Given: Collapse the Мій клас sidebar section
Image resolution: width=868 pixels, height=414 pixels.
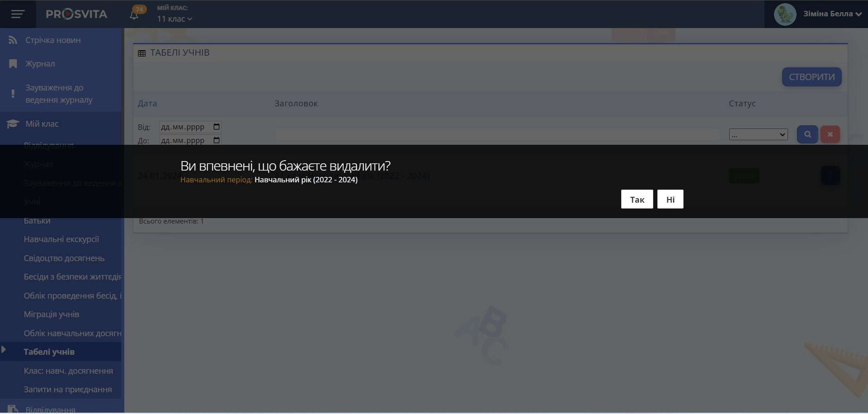Looking at the screenshot, I should (42, 124).
